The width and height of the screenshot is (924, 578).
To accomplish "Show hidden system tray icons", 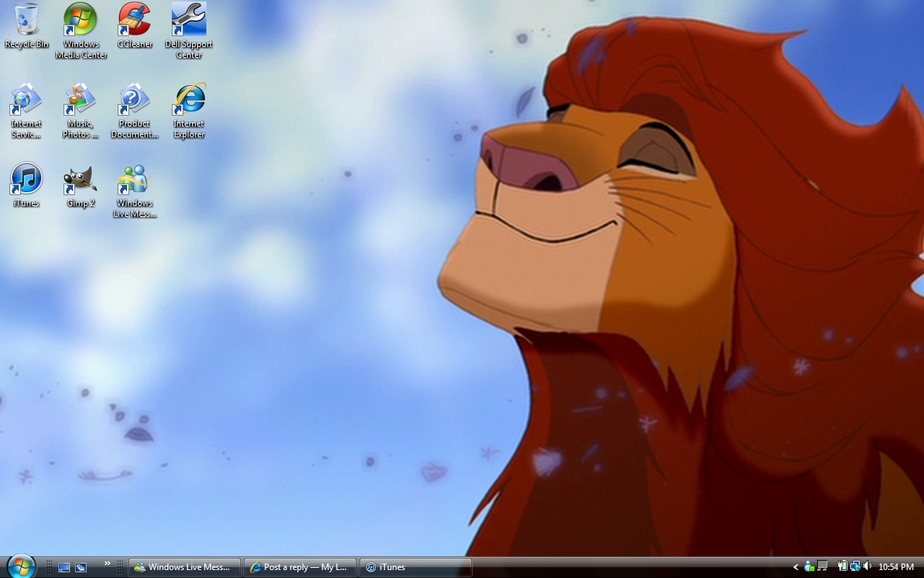I will point(796,567).
